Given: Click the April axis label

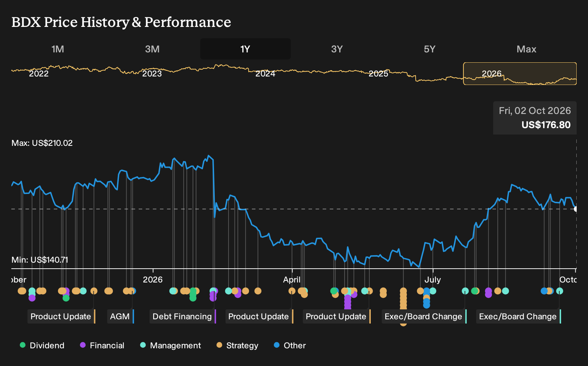Looking at the screenshot, I should click(x=292, y=280).
